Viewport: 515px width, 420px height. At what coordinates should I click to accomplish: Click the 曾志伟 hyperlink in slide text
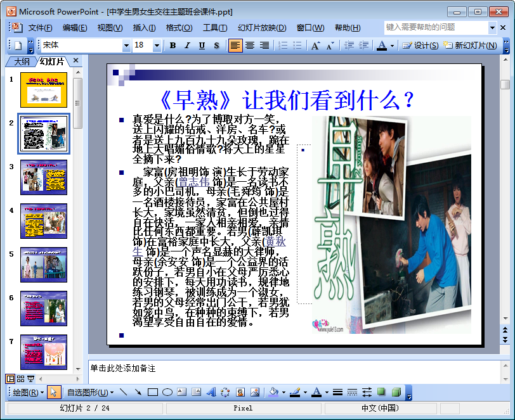point(193,181)
